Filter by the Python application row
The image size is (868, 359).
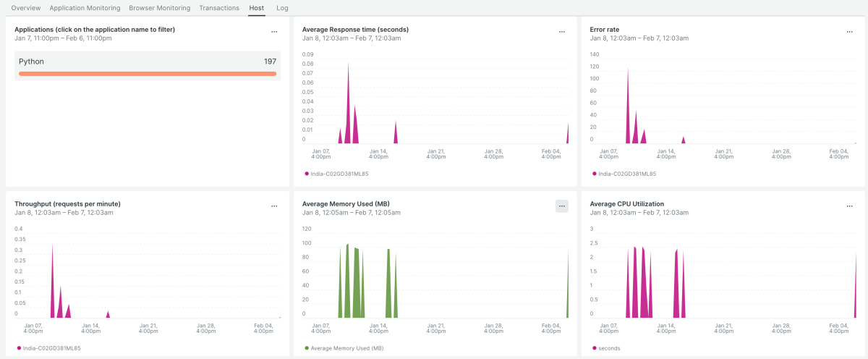(x=147, y=62)
